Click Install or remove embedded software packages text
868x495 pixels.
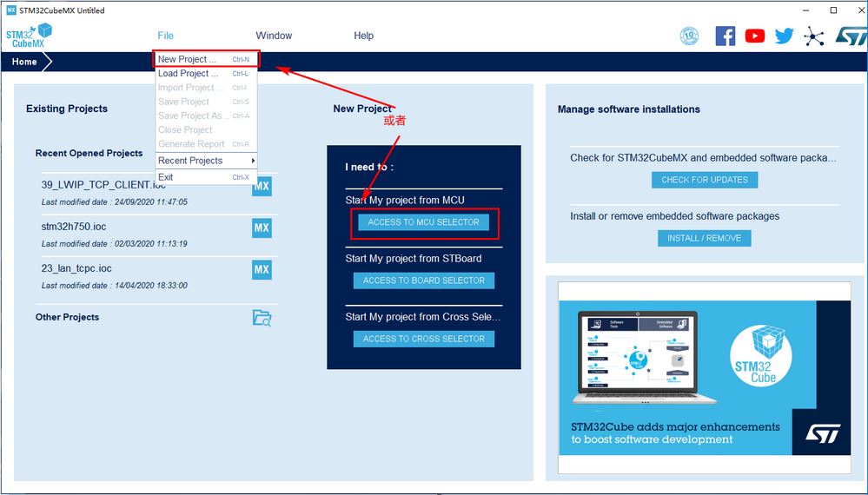(x=675, y=216)
